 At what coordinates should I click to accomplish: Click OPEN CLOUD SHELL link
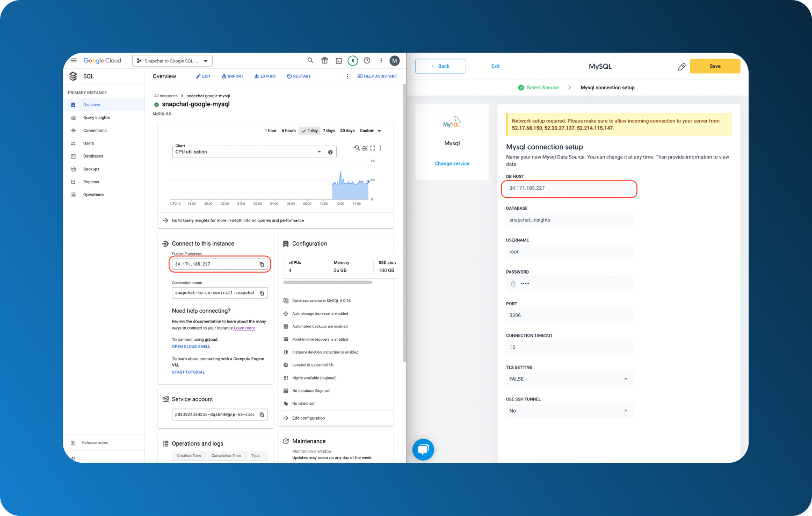(x=191, y=347)
